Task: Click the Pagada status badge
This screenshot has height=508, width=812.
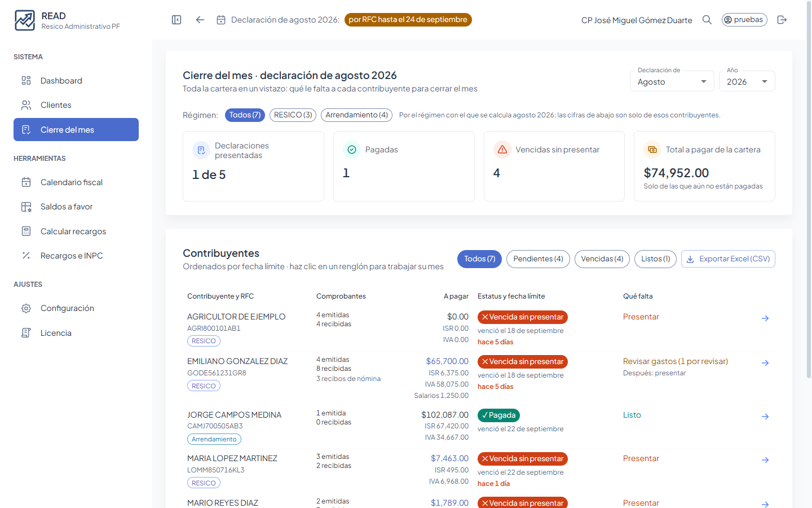Action: [x=498, y=415]
